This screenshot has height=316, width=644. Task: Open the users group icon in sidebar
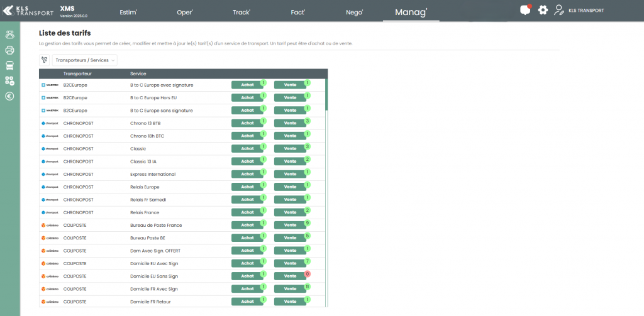9,35
